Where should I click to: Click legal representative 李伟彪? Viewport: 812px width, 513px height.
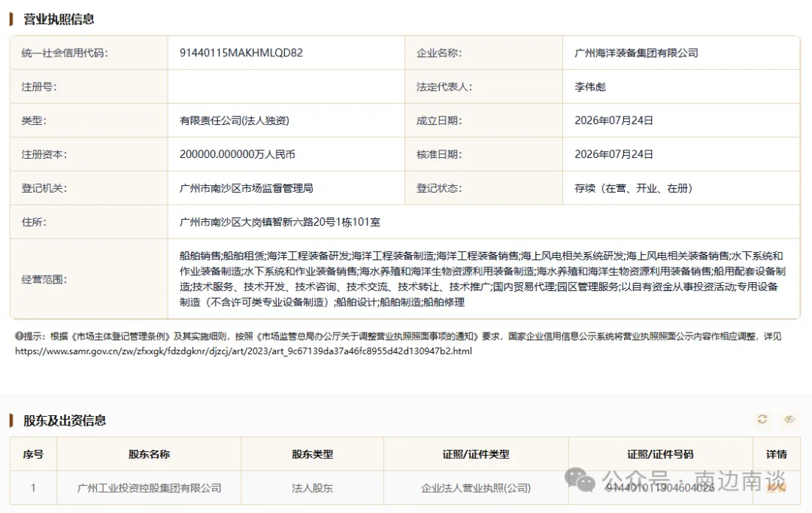point(590,87)
